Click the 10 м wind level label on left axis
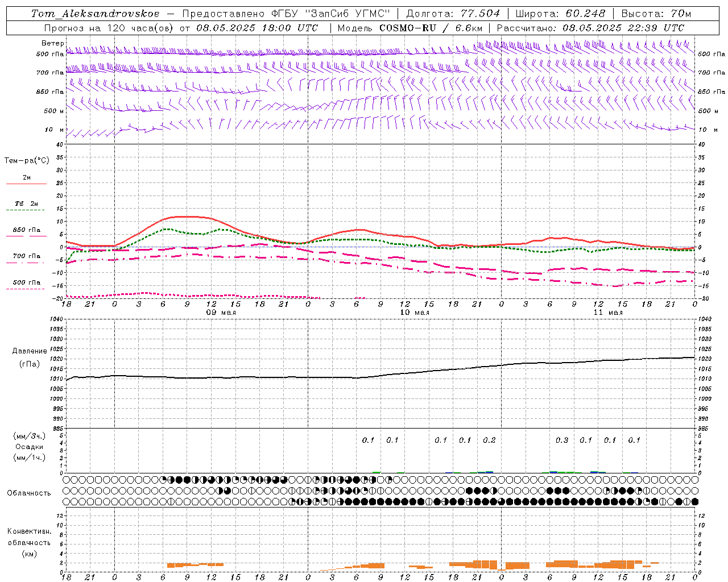This screenshot has width=728, height=582. click(55, 130)
